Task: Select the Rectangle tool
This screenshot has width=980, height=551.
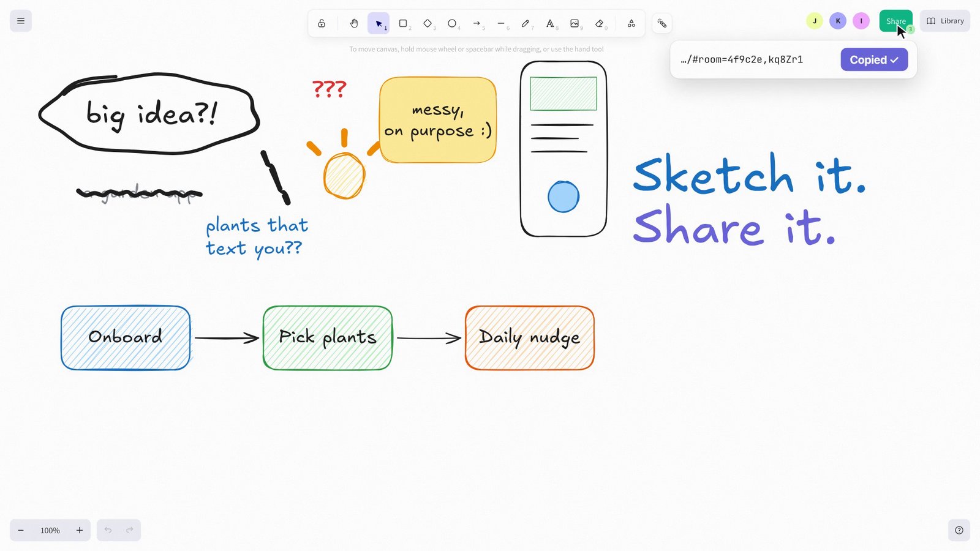Action: pyautogui.click(x=403, y=23)
